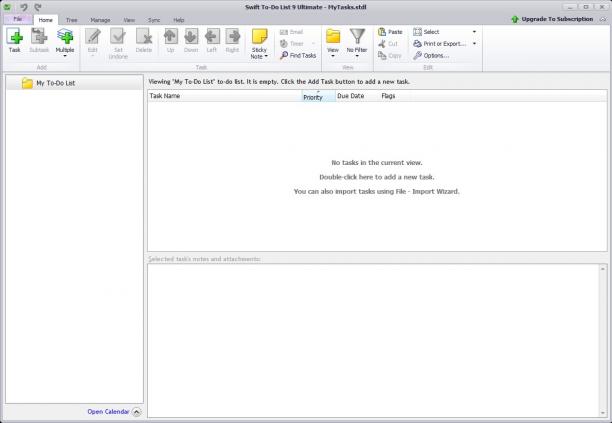Click 'No tasks in the current view.' text
Screen dimensions: 612x423
click(377, 163)
